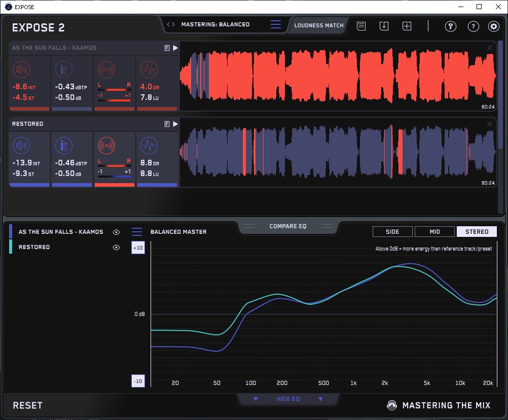Viewport: 508px width, 420px height.
Task: Hide the As The Sun Falls EQ curve
Action: (116, 232)
